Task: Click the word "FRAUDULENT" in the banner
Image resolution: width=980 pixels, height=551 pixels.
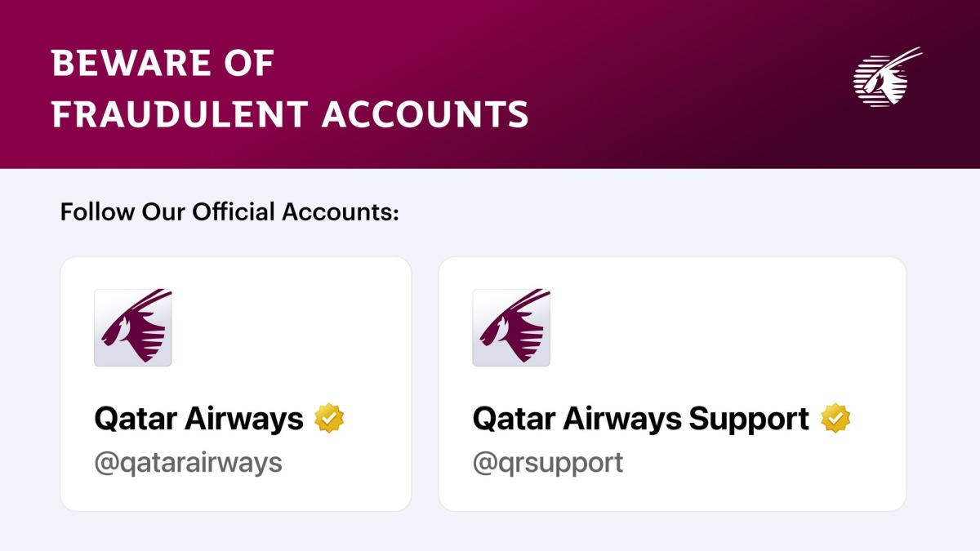Action: tap(180, 114)
